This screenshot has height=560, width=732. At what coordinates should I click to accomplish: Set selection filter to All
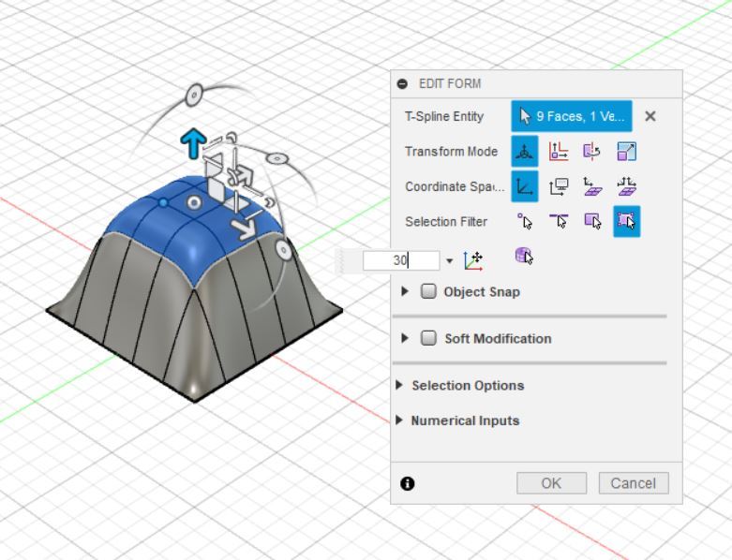(626, 222)
